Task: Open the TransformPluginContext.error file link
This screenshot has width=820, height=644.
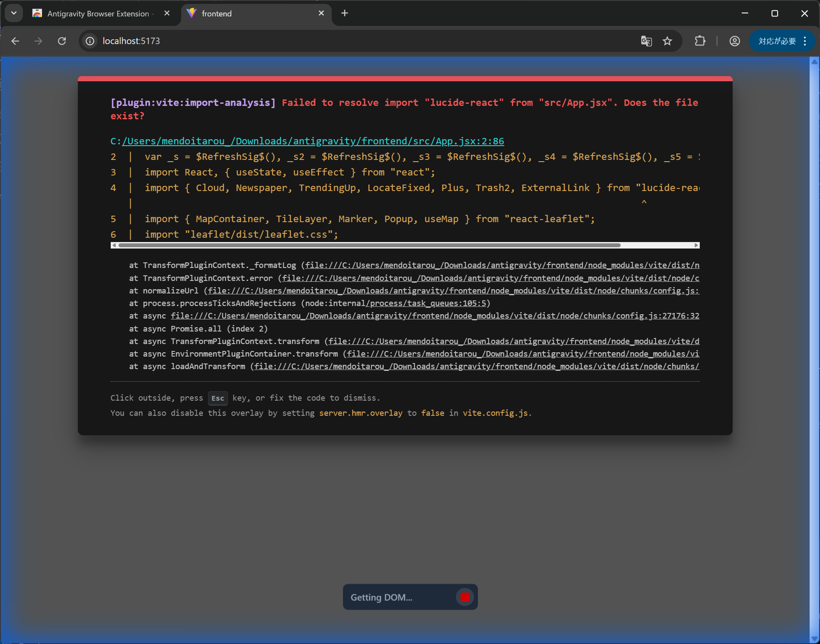Action: (x=490, y=278)
